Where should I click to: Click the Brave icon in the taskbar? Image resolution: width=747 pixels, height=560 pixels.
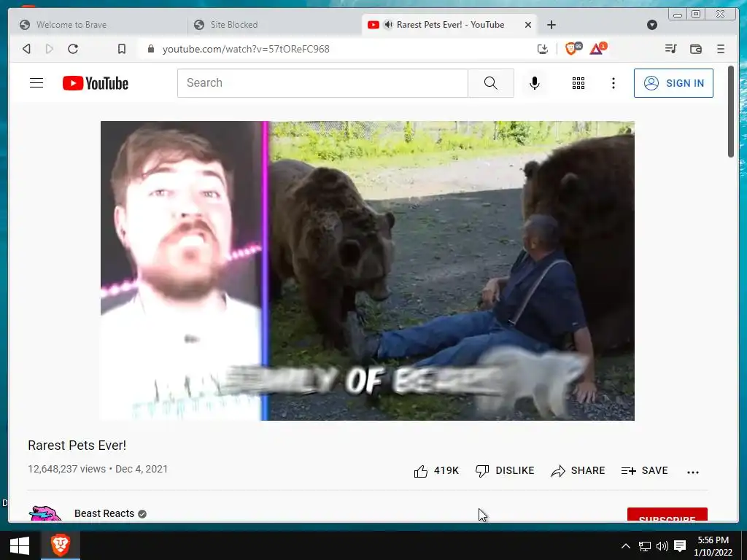(60, 545)
